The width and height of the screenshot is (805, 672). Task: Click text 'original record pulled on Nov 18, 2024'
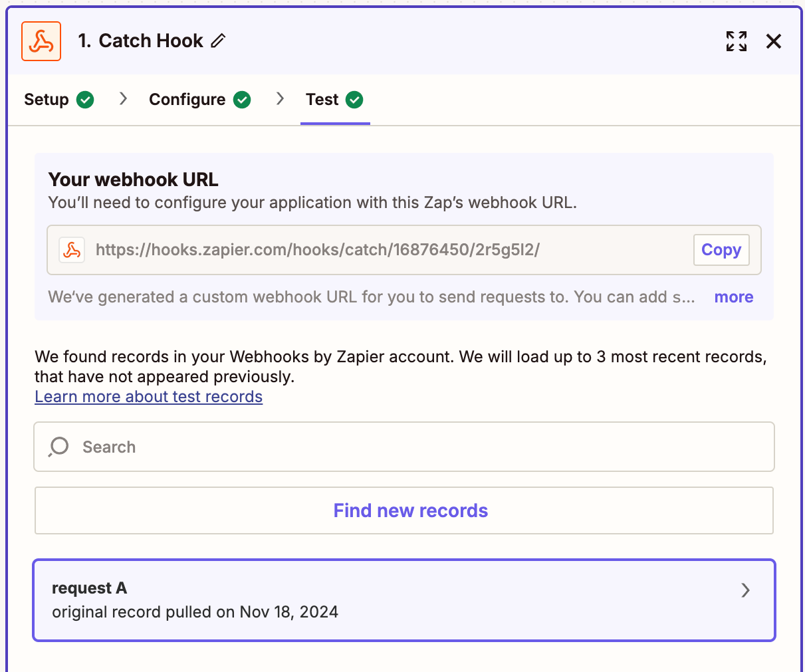pos(195,612)
